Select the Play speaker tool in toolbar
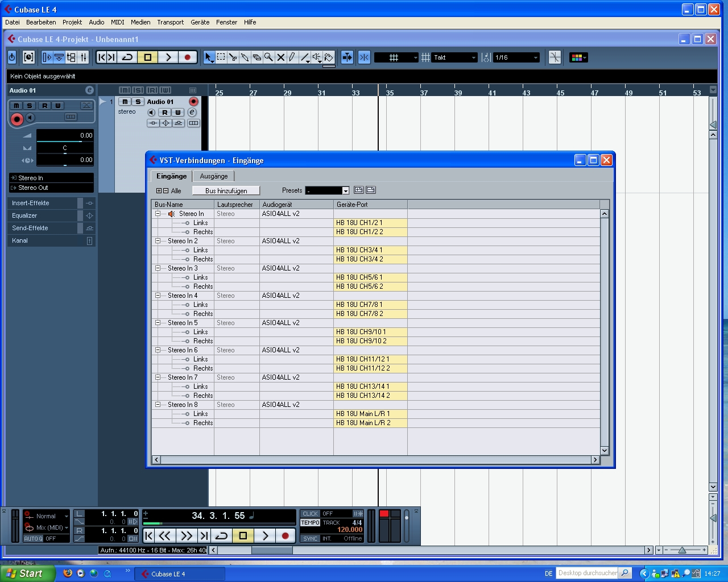 click(317, 57)
